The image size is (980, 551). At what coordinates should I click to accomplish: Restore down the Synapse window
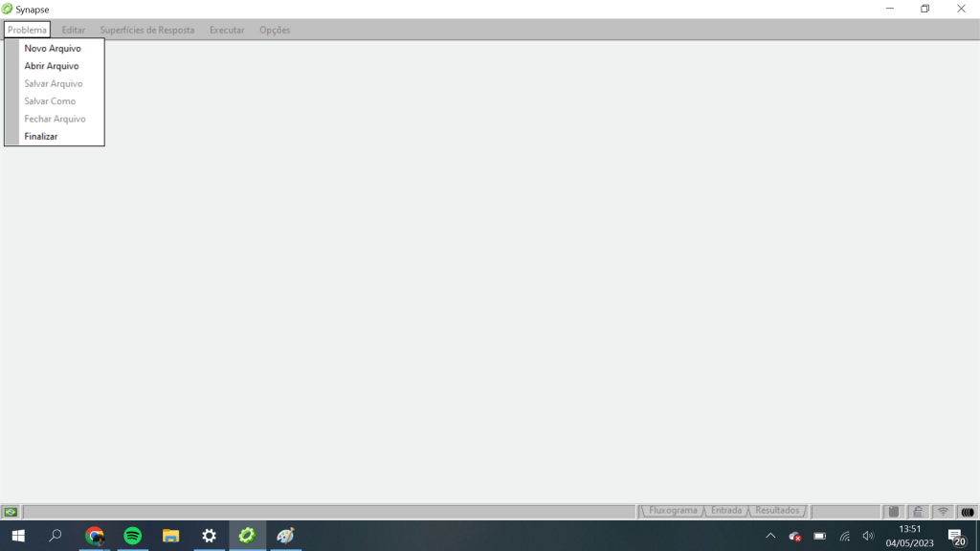925,9
